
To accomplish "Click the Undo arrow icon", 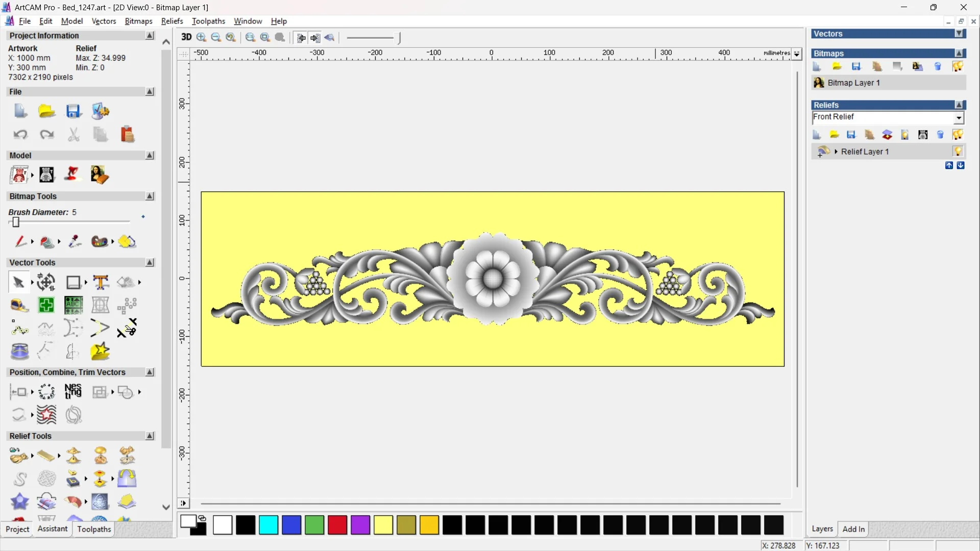I will coord(20,135).
